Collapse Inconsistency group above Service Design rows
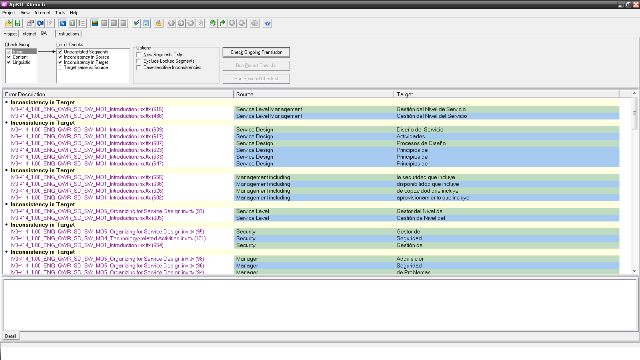This screenshot has height=360, width=640. (7, 123)
